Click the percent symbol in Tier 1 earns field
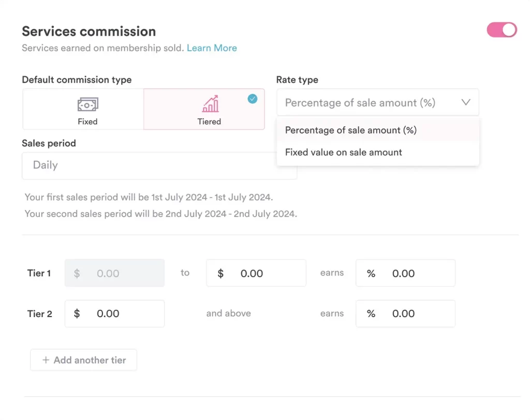Image resolution: width=530 pixels, height=420 pixels. [371, 274]
